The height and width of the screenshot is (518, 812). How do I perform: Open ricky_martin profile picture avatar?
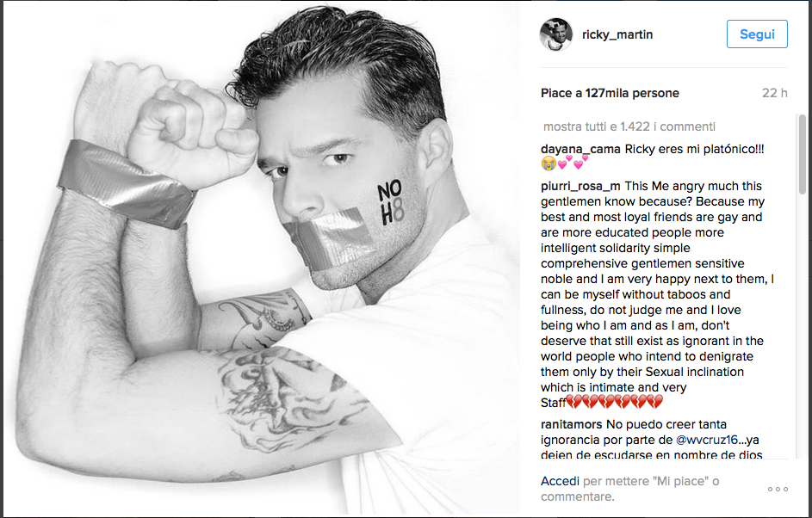pyautogui.click(x=556, y=34)
